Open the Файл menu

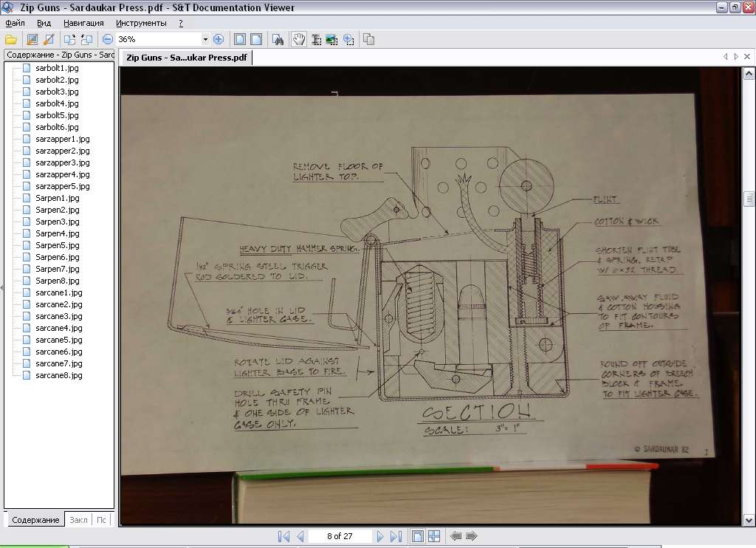click(15, 23)
